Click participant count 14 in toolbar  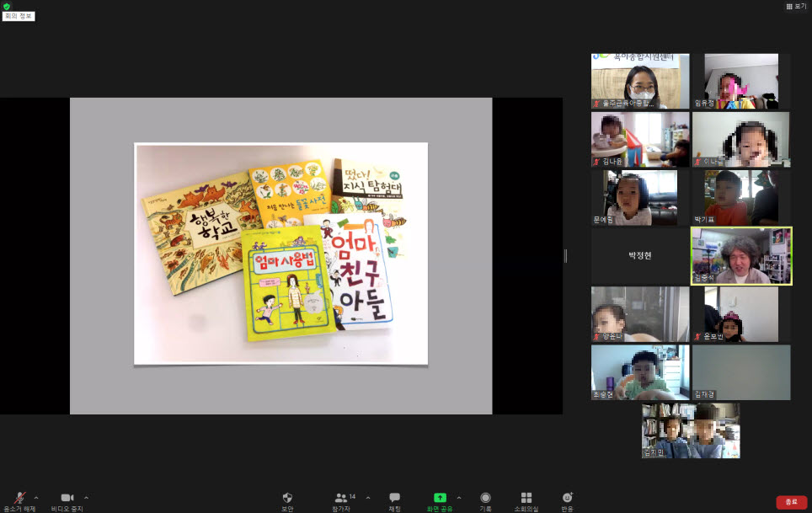click(x=352, y=496)
